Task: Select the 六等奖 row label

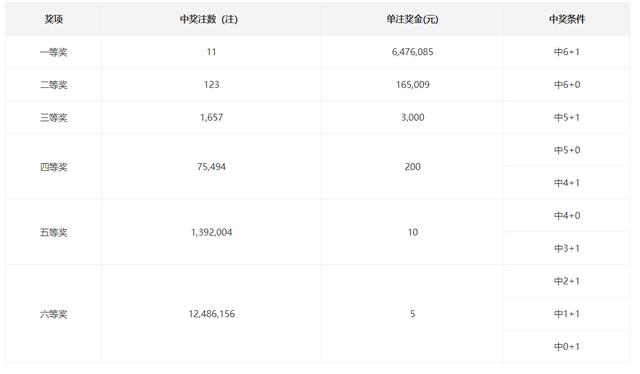Action: (x=53, y=314)
